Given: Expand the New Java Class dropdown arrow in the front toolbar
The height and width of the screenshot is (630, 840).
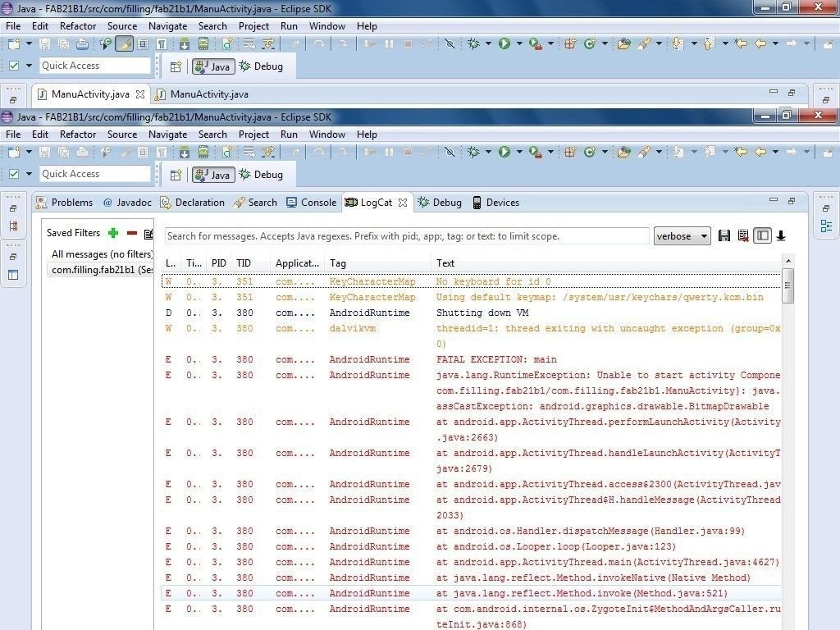Looking at the screenshot, I should (605, 152).
